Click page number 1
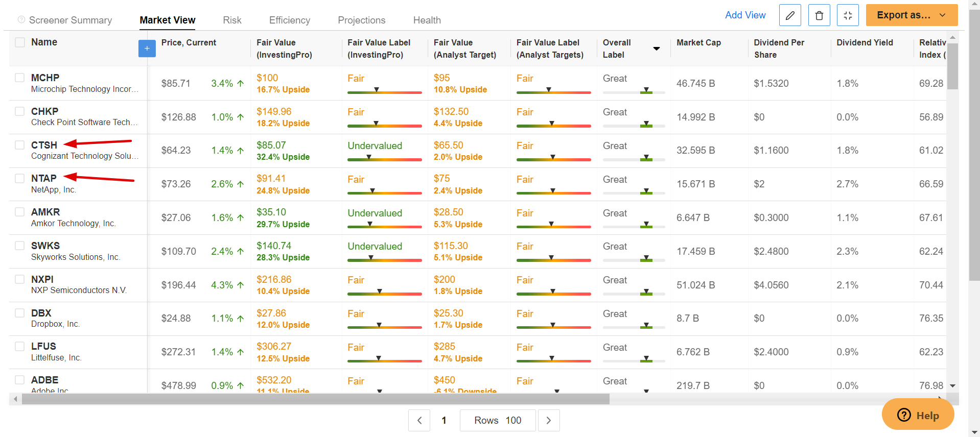The image size is (980, 437). point(444,420)
